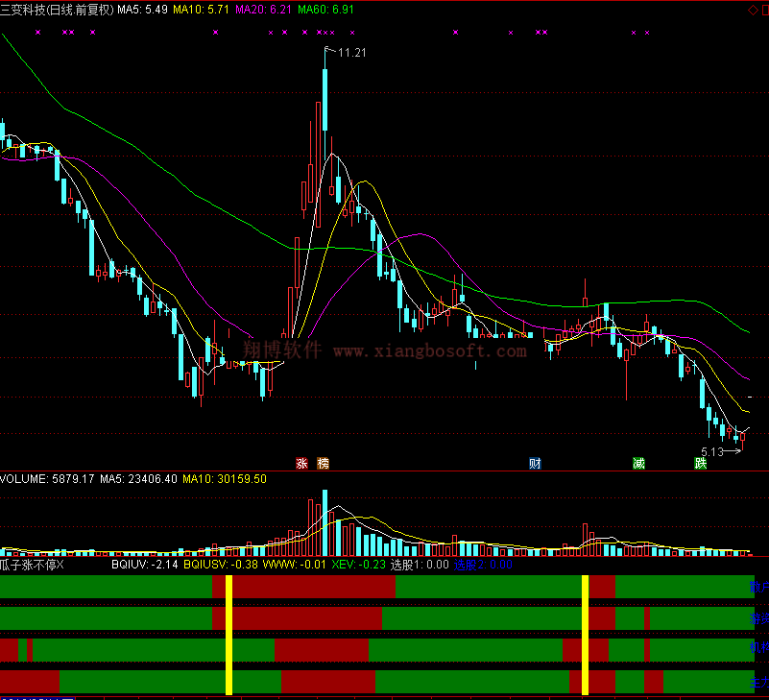The image size is (769, 700).
Task: Click the 散户 row label
Action: 759,586
